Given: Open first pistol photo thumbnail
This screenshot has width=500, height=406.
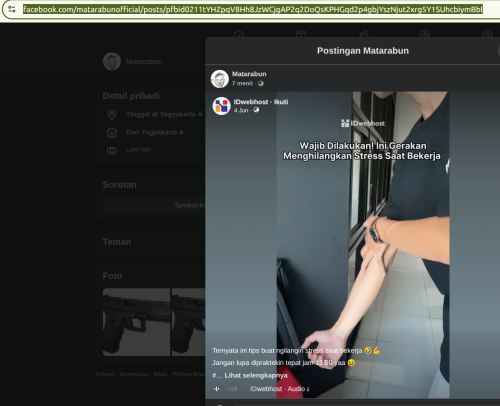Looking at the screenshot, I should [x=136, y=322].
